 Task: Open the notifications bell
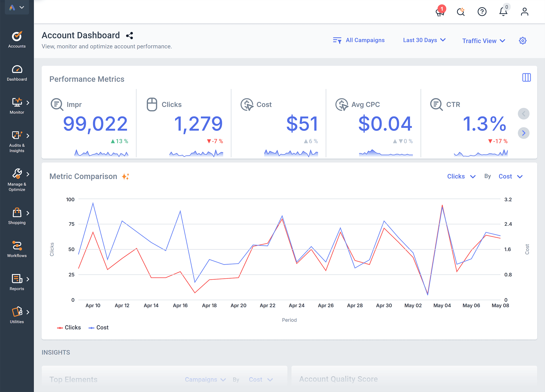(x=503, y=12)
